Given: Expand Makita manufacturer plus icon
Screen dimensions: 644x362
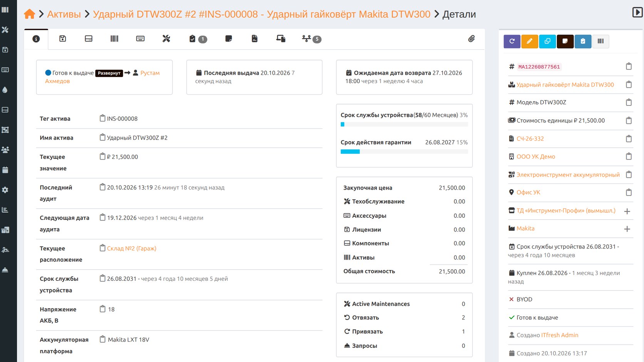Looking at the screenshot, I should pos(627,229).
